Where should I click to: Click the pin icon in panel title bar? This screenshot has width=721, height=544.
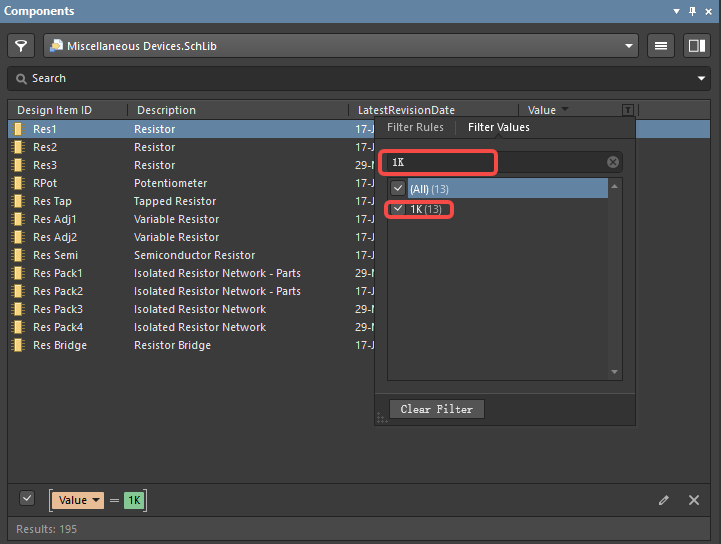692,11
